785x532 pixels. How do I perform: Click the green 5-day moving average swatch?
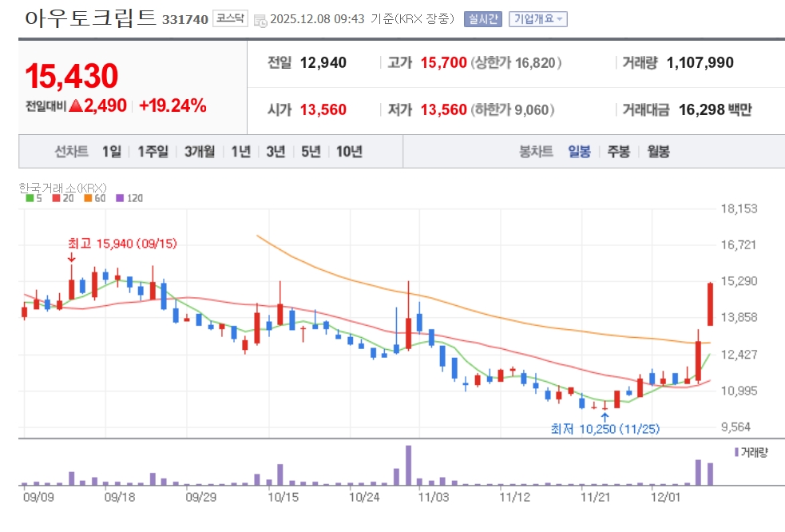[x=30, y=198]
